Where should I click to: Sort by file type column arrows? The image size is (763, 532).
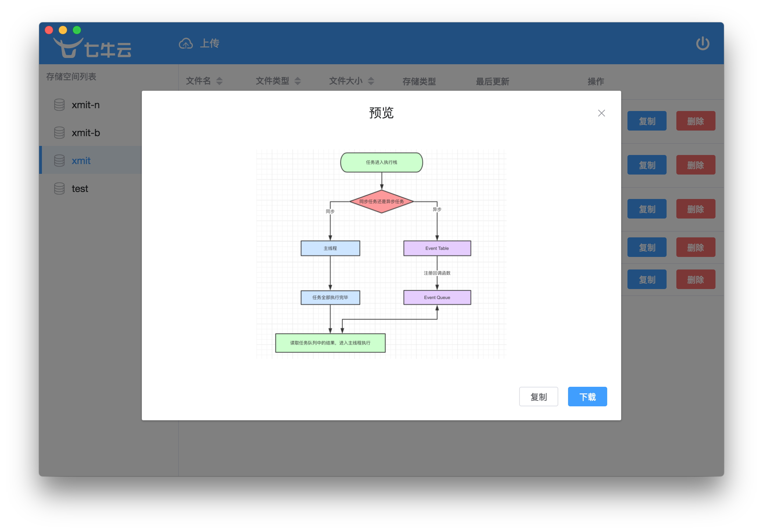pos(298,81)
